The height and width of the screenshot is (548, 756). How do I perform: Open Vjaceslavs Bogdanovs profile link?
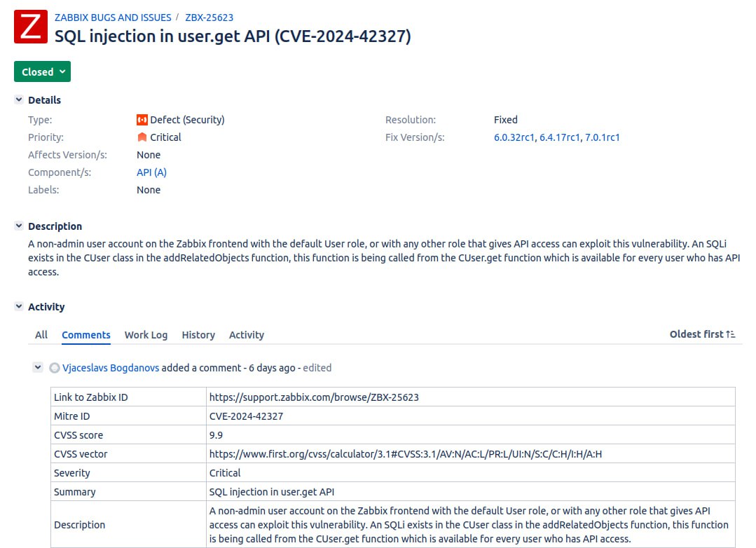pos(111,368)
